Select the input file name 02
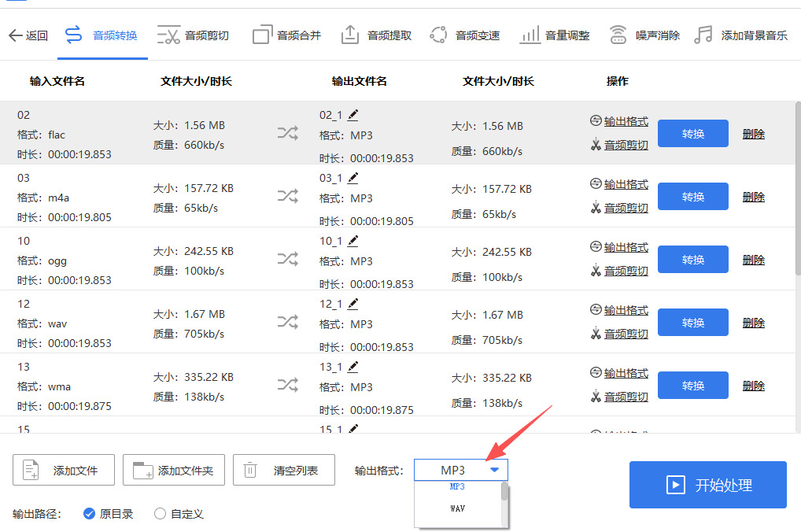The width and height of the screenshot is (801, 532). pyautogui.click(x=24, y=115)
